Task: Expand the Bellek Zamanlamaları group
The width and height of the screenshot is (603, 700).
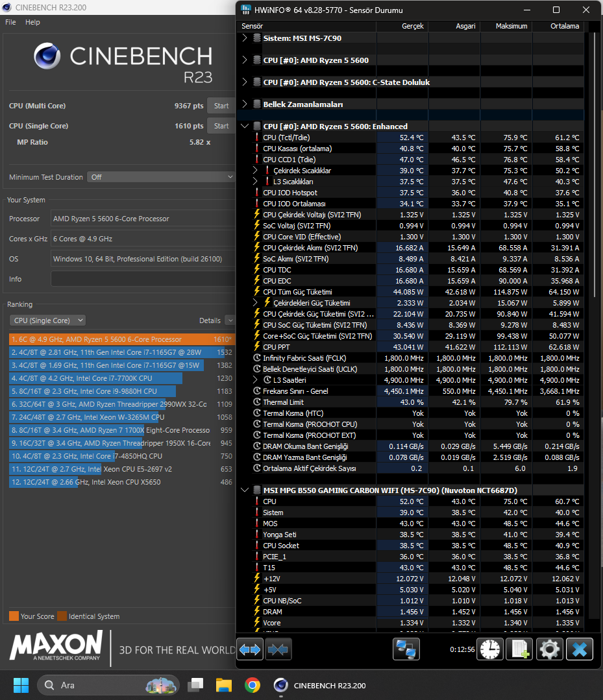Action: point(244,104)
